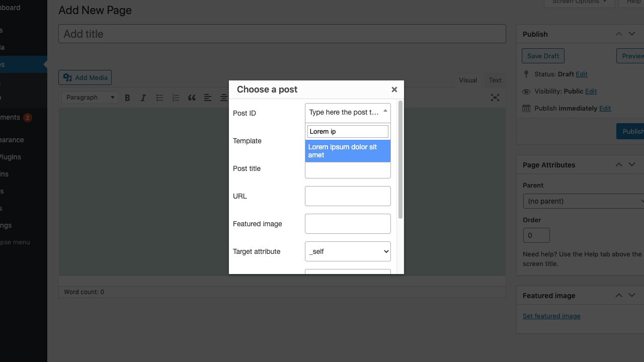Image resolution: width=644 pixels, height=362 pixels.
Task: Click the Set featured image link
Action: pos(551,316)
